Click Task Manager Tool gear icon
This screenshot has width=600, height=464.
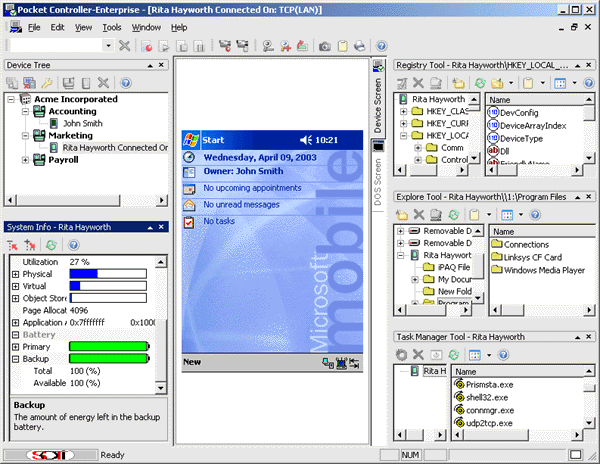coord(401,355)
